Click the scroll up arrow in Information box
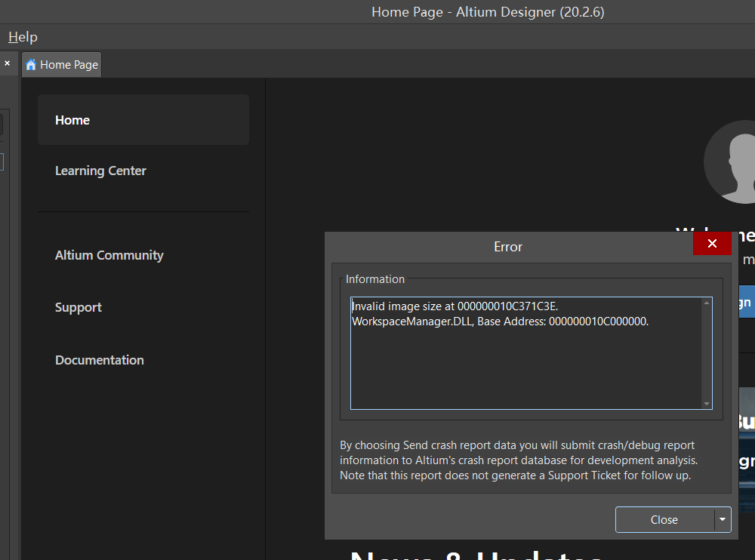The width and height of the screenshot is (755, 560). (x=707, y=303)
